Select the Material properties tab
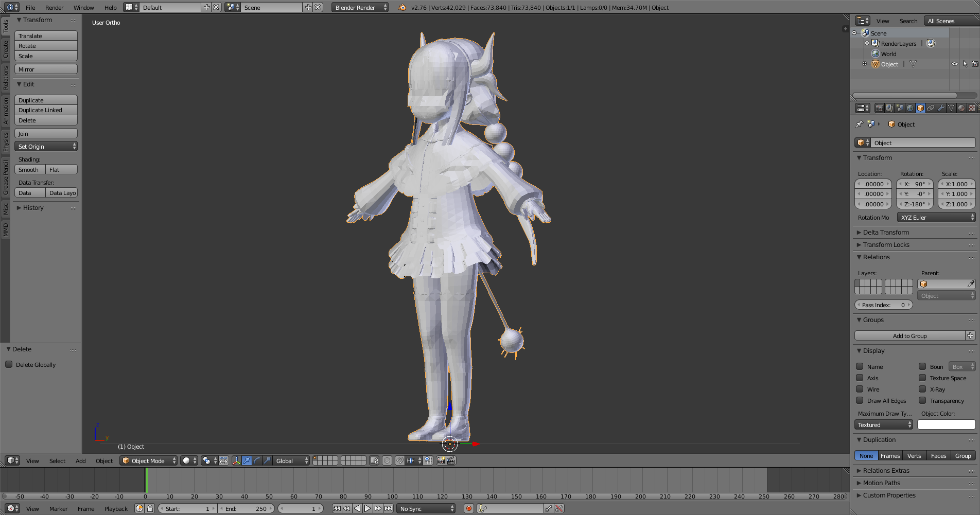The height and width of the screenshot is (515, 980). (961, 108)
